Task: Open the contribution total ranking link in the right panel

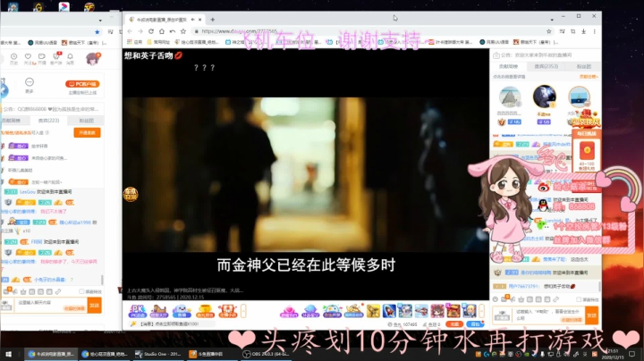Action: (589, 77)
